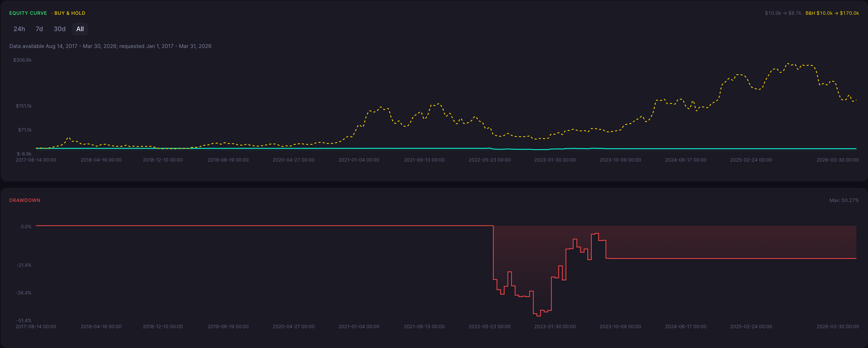The image size is (868, 348).
Task: Click drawdown chart 2026-03-30 00:00 date label
Action: coord(838,326)
